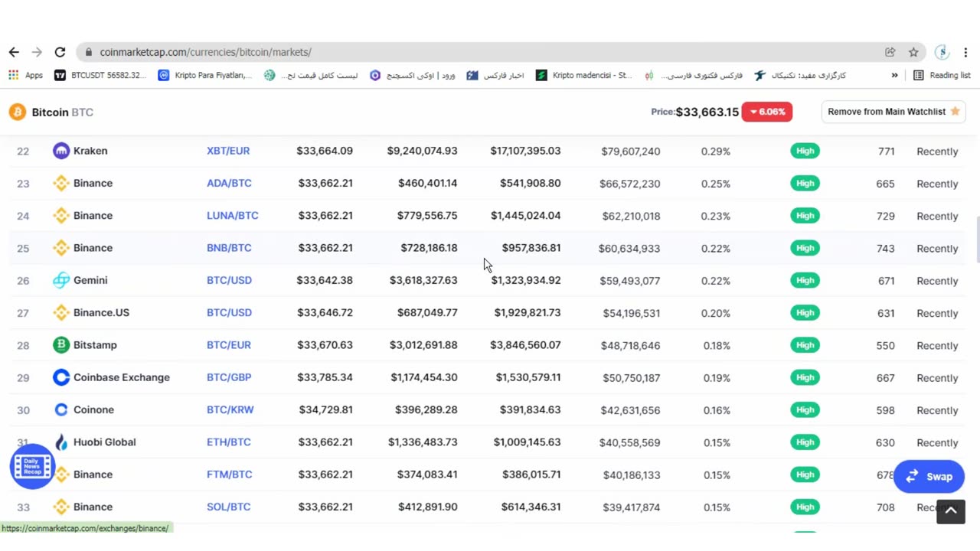Click the 0.29% volume share value

[716, 152]
